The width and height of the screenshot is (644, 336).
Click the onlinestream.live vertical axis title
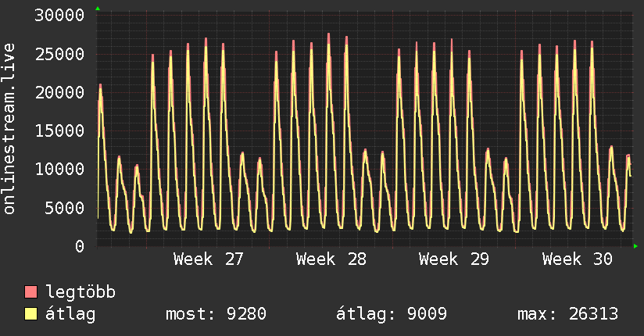[9, 129]
